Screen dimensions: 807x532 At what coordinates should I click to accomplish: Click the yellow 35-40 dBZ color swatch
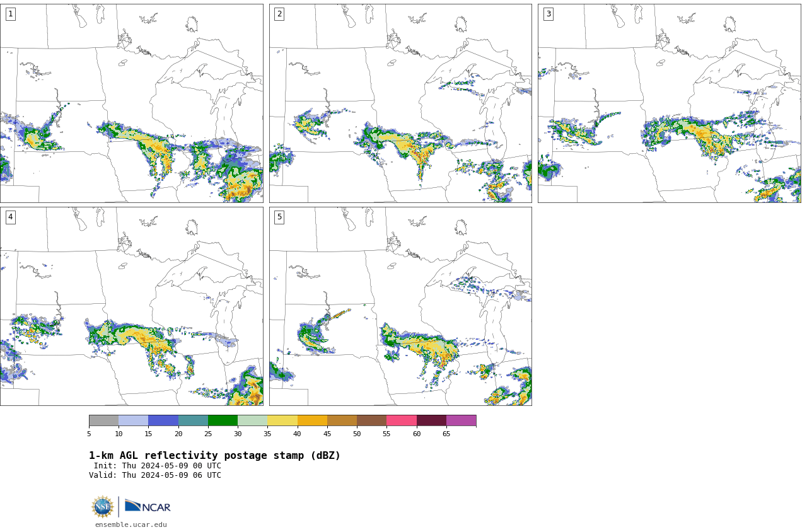click(x=282, y=420)
